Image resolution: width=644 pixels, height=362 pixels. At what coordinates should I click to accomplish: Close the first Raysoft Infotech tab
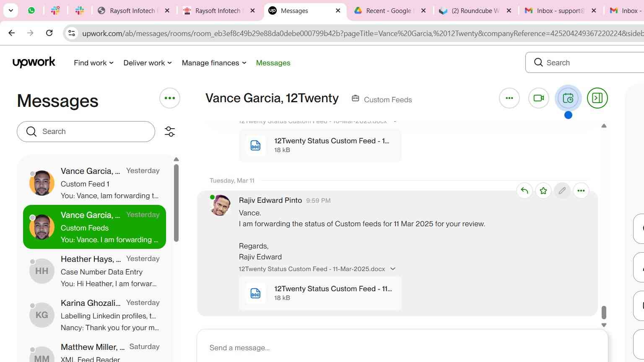[167, 10]
